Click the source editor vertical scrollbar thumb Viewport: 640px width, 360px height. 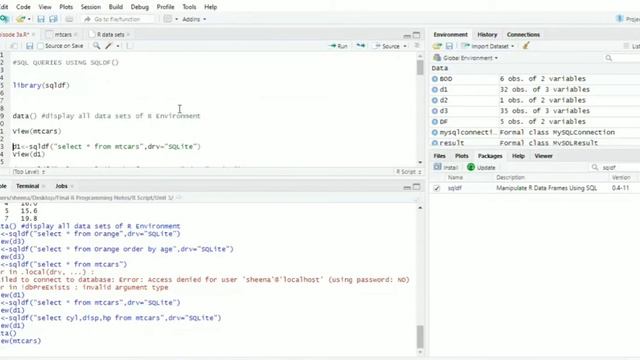point(420,68)
